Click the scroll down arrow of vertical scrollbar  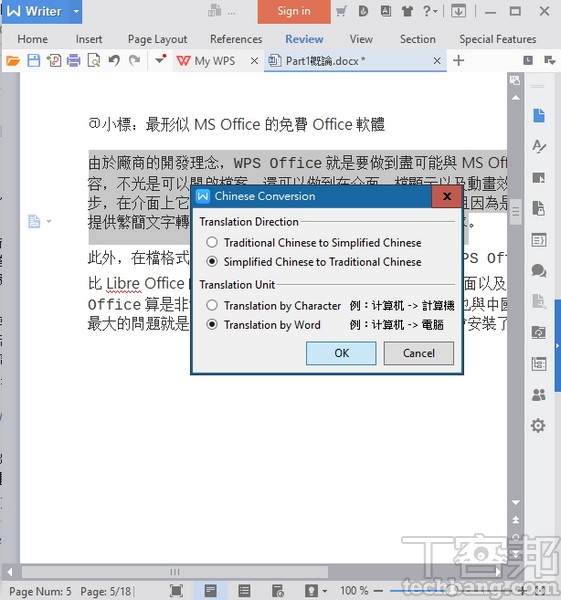515,502
